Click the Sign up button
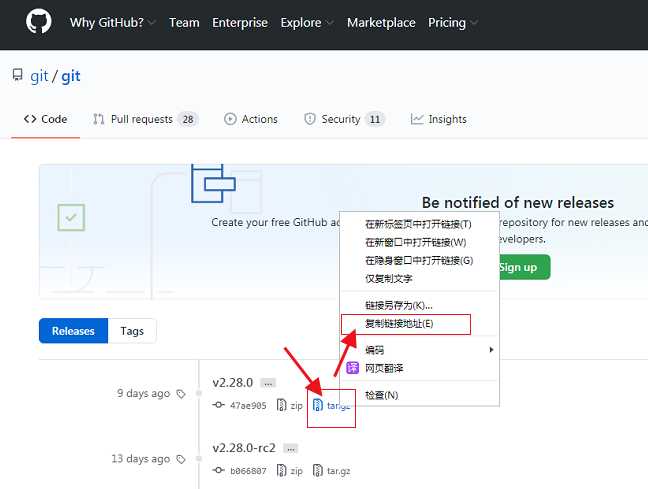Image resolution: width=648 pixels, height=489 pixels. (x=524, y=267)
